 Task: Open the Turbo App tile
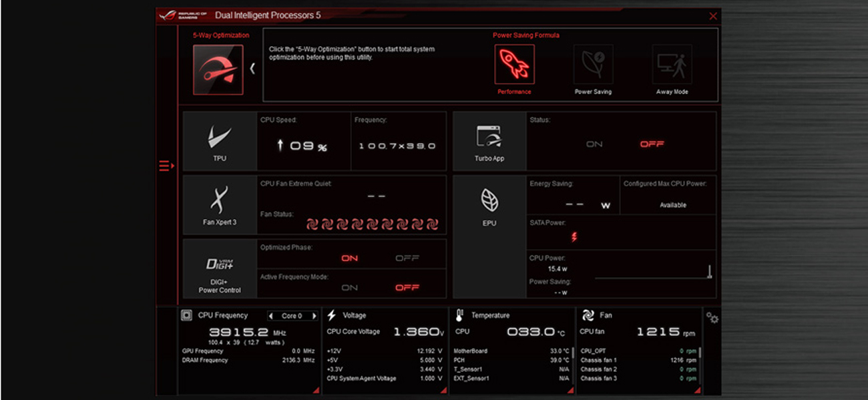pos(489,142)
